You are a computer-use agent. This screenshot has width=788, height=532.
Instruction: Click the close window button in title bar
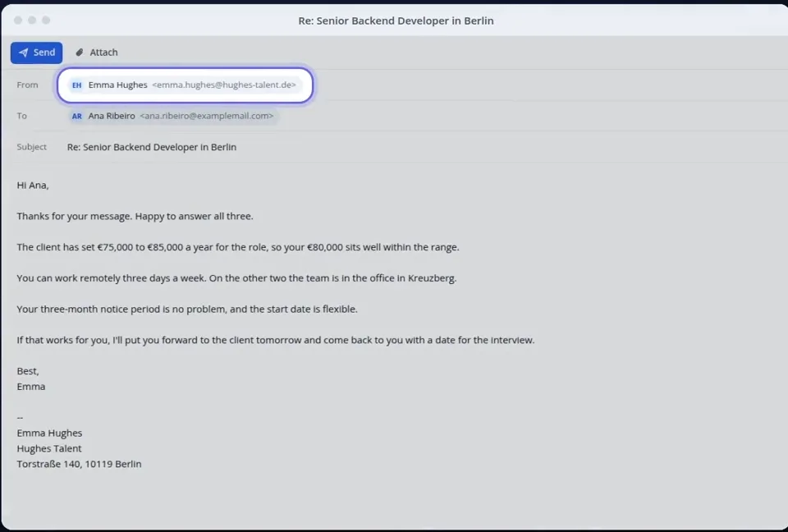click(x=18, y=20)
